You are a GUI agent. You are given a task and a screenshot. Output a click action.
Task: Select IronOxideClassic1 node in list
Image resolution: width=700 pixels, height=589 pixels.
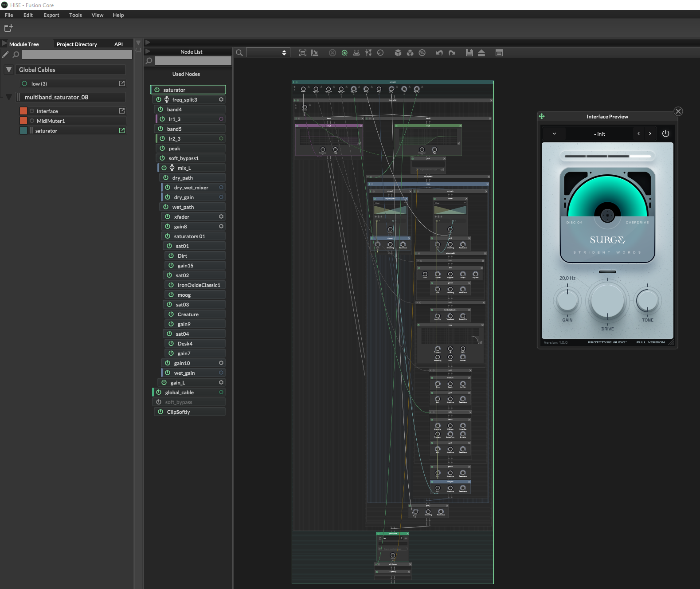point(195,285)
